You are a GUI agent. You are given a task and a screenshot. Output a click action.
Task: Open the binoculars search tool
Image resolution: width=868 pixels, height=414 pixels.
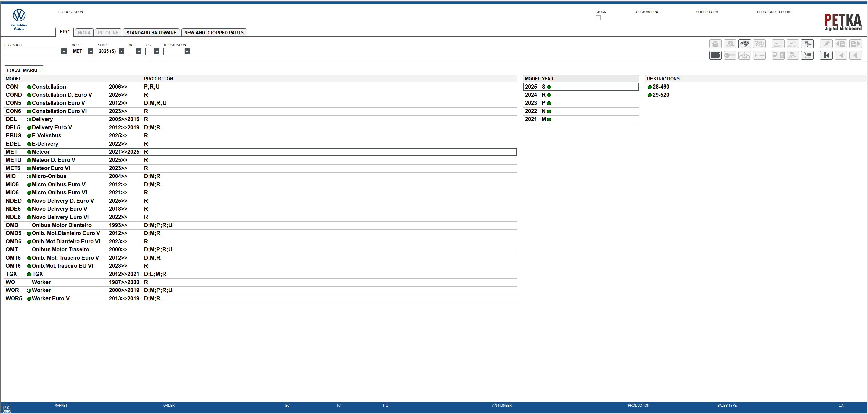click(744, 44)
